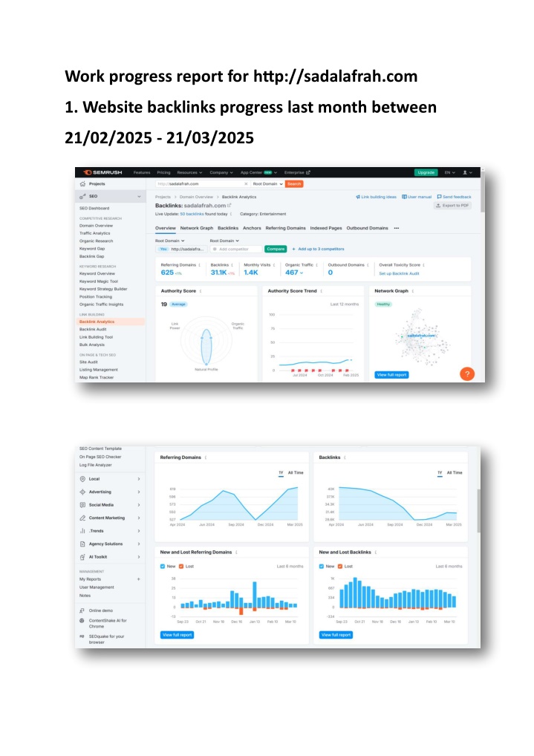Click the Send feedback chat icon

[x=439, y=197]
